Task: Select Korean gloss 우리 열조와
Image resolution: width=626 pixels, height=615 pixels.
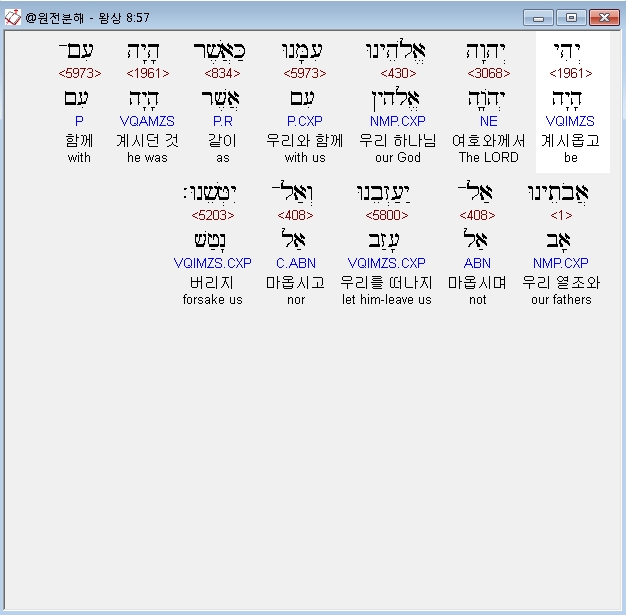Action: 561,283
